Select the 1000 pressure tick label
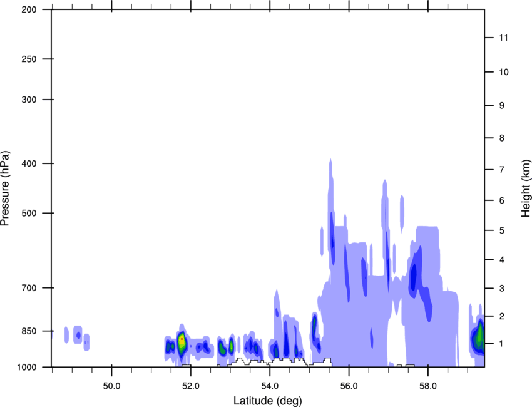Viewport: 532px width, 407px height. click(x=26, y=368)
